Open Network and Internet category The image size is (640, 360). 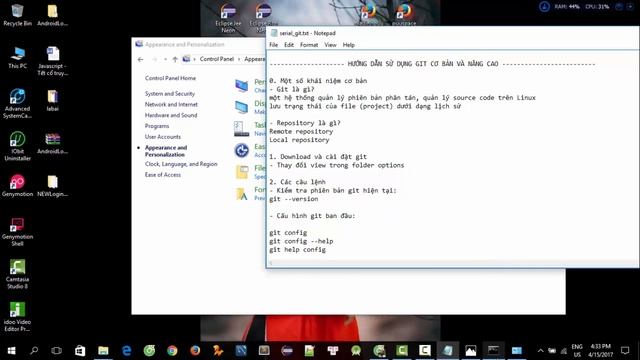click(171, 104)
